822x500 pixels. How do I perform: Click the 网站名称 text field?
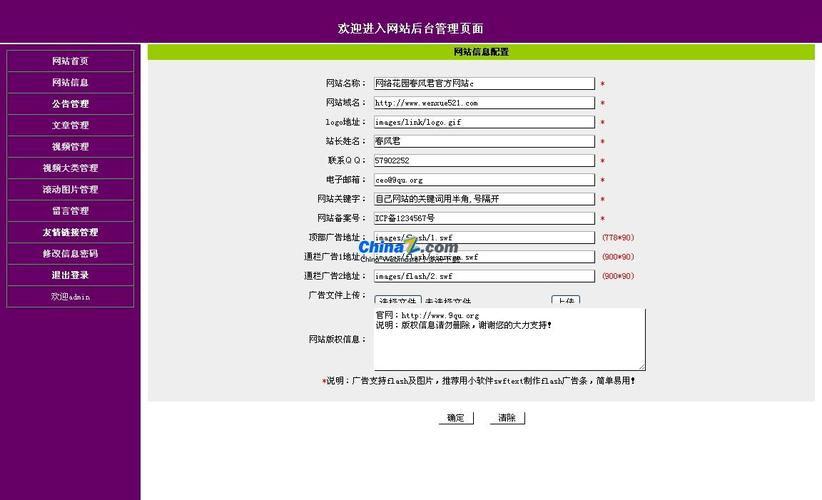(x=484, y=84)
